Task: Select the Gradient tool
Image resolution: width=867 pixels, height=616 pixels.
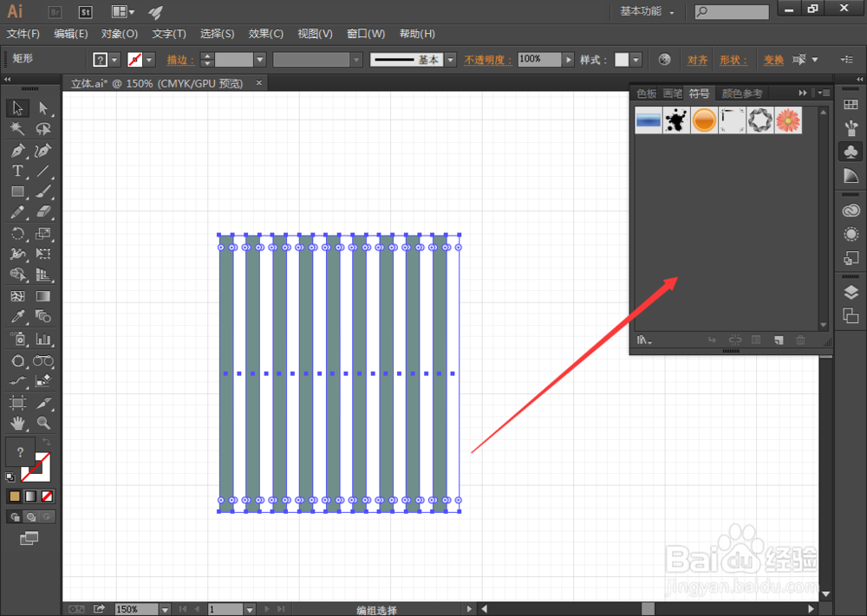Action: tap(43, 296)
